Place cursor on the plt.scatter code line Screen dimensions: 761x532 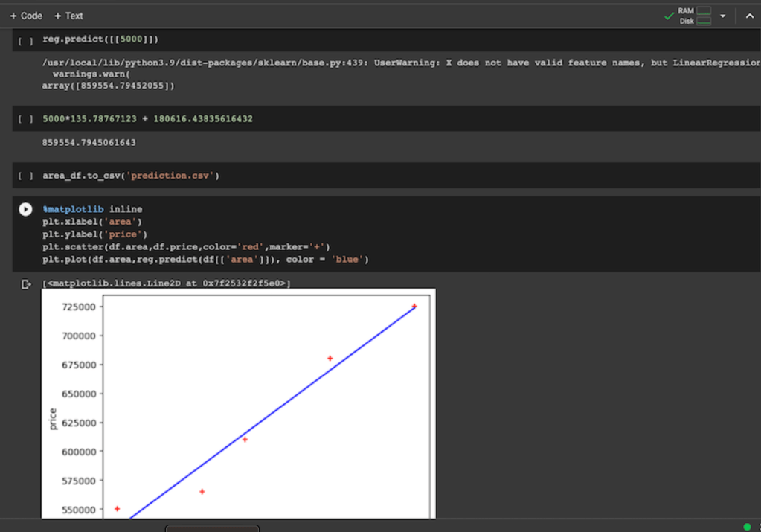186,247
